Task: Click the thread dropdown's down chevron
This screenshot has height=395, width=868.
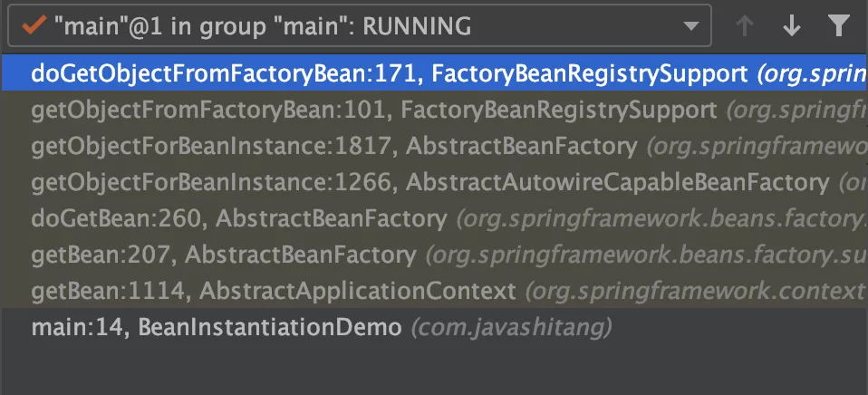Action: click(691, 26)
